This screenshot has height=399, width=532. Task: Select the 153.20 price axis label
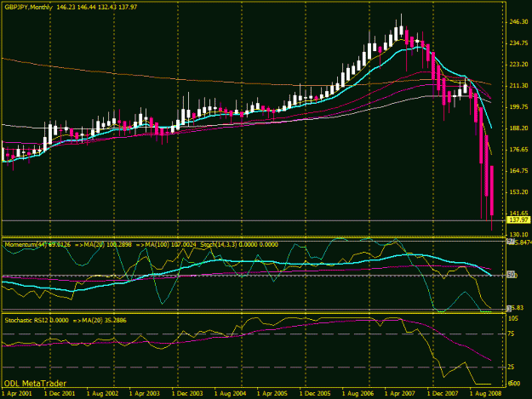(x=518, y=192)
